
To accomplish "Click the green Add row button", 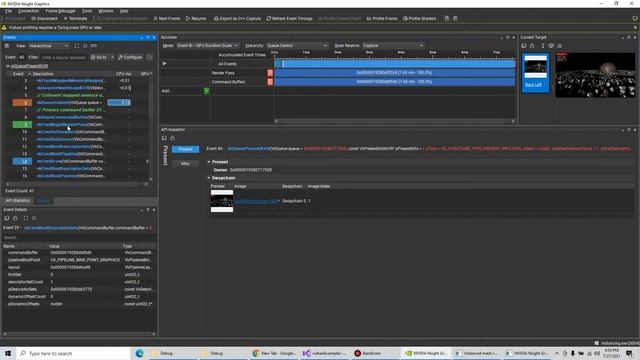I will (206, 91).
